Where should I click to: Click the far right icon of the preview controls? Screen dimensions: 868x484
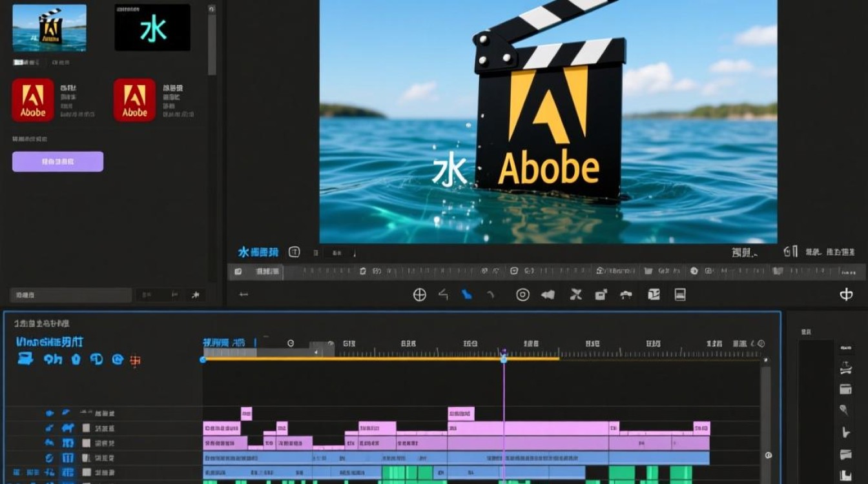point(846,295)
